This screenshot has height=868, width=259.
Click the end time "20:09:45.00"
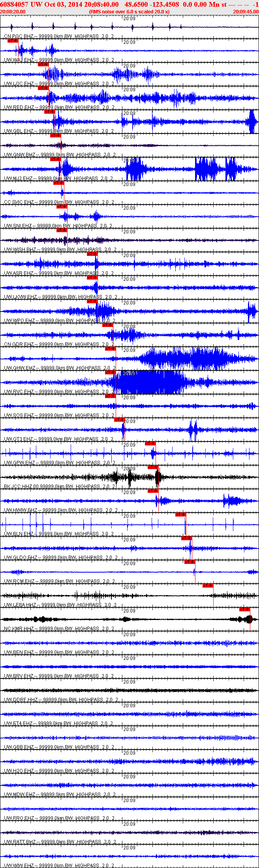(x=246, y=11)
